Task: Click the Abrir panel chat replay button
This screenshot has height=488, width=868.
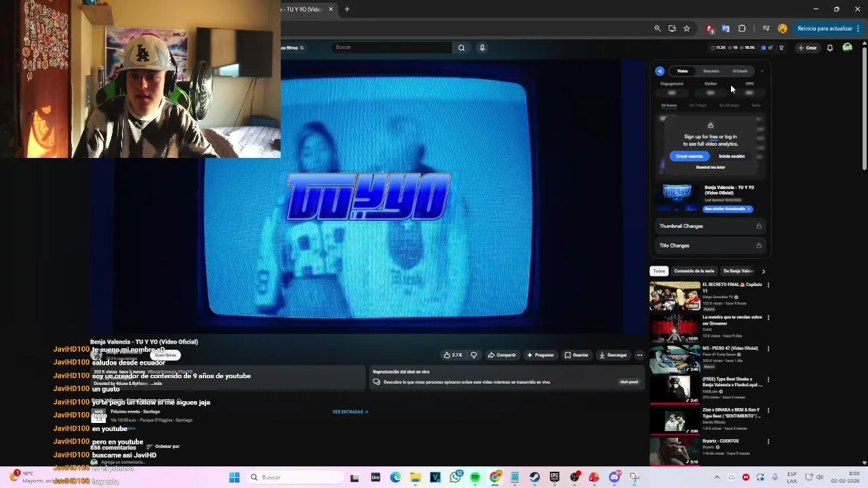Action: click(x=629, y=382)
